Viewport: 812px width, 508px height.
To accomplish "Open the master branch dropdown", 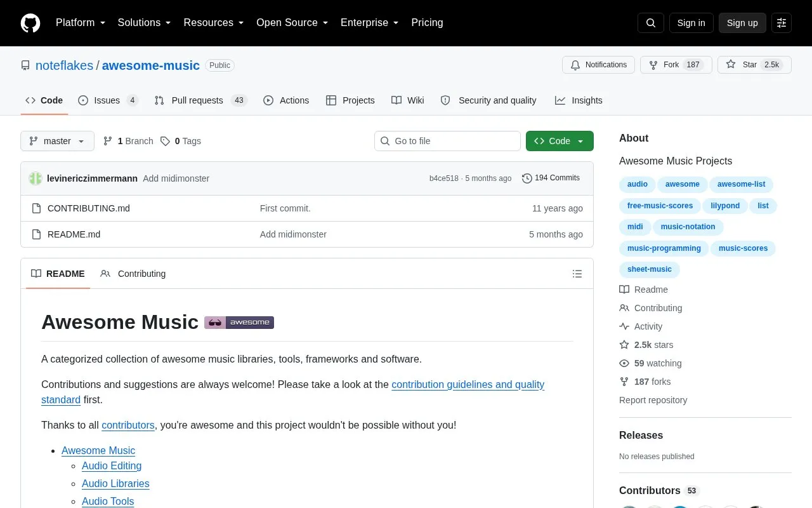I will tap(57, 141).
